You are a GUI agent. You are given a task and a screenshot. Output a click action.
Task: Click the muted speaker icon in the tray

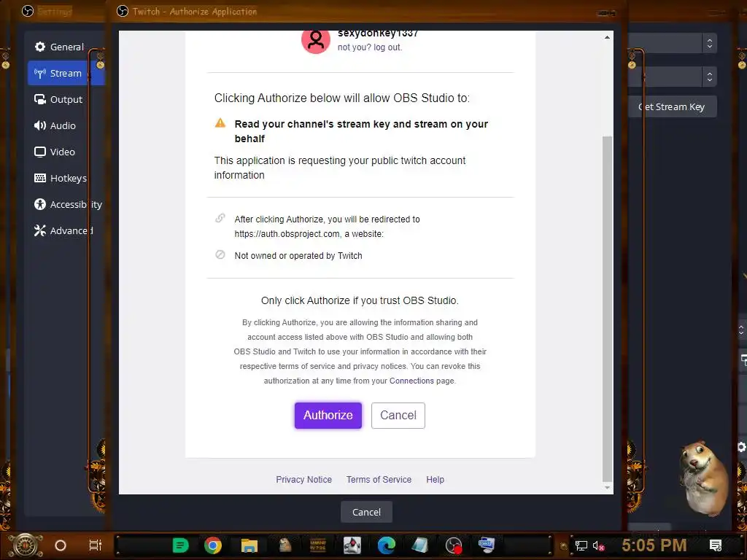[x=598, y=545]
